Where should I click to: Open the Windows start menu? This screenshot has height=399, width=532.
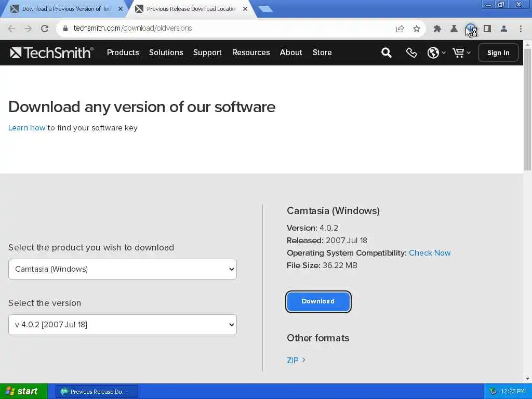(23, 391)
